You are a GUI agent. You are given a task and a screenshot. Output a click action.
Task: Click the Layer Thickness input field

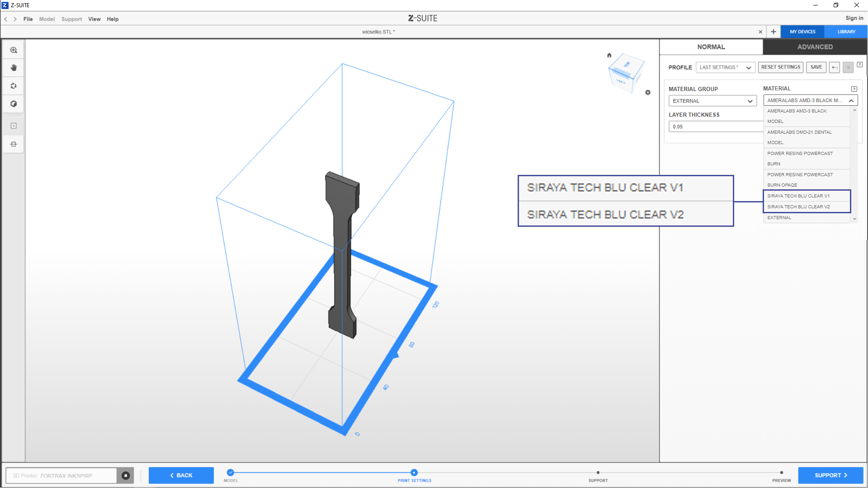pyautogui.click(x=716, y=127)
